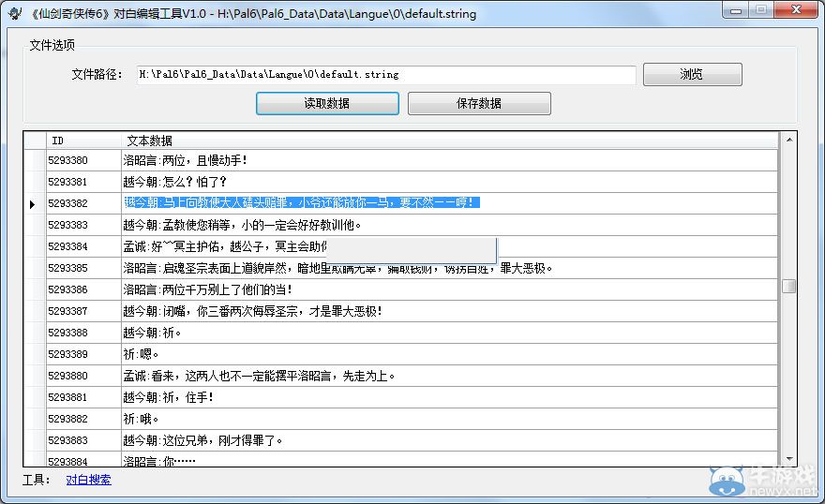Select ID cell 5293387
The image size is (825, 504).
point(83,311)
